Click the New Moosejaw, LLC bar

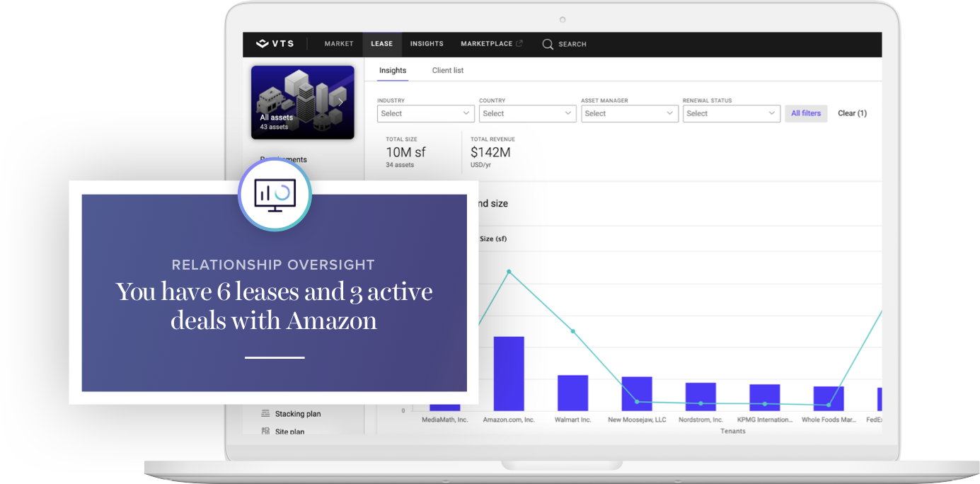pyautogui.click(x=637, y=394)
